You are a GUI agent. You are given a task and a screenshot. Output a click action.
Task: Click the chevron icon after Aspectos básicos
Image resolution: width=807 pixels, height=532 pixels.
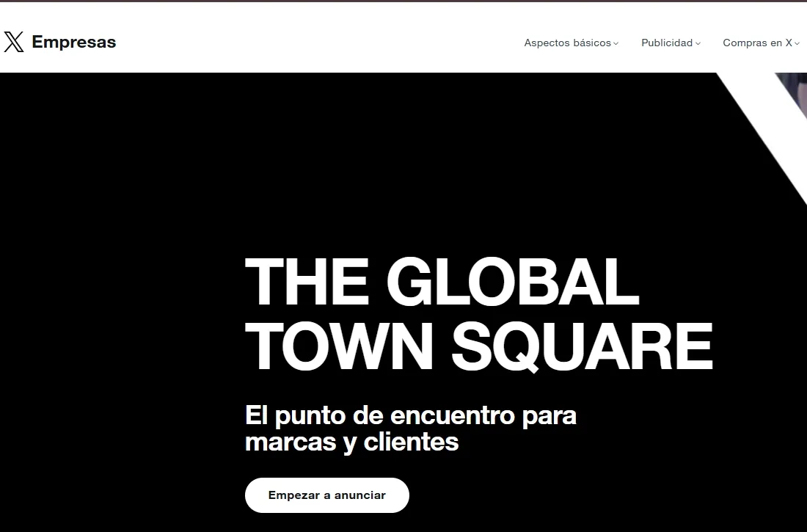click(x=617, y=43)
